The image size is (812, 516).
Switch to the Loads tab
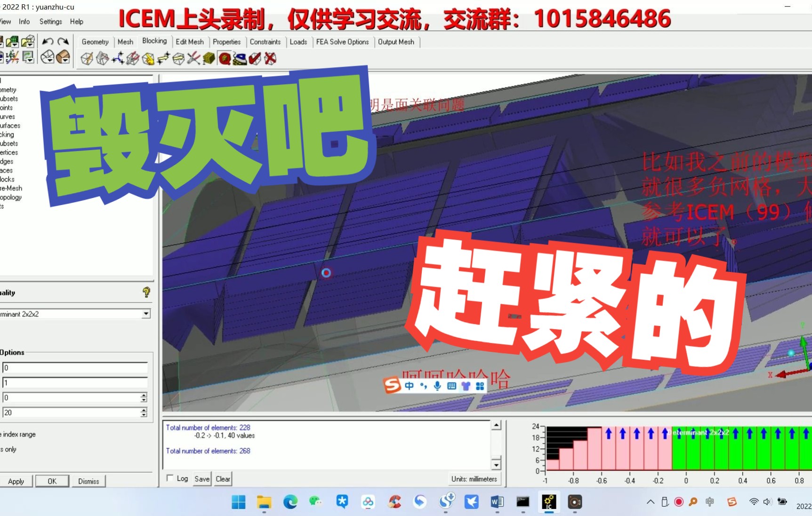(298, 42)
